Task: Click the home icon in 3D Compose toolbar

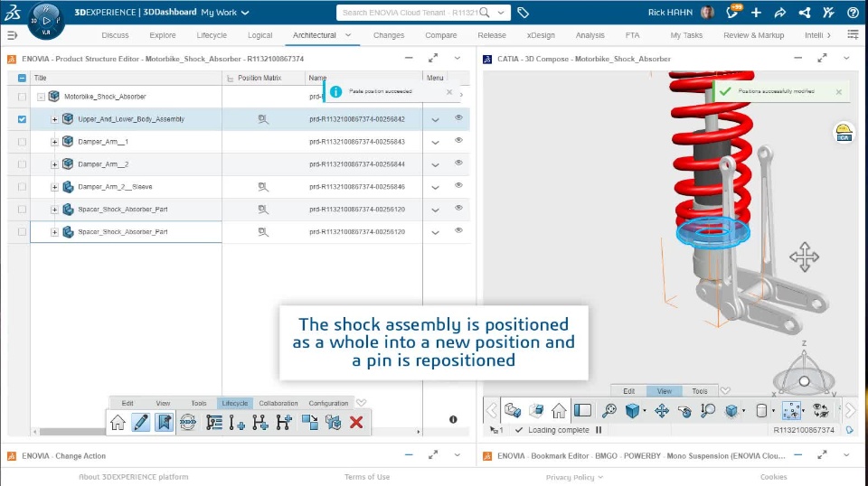Action: pos(559,410)
